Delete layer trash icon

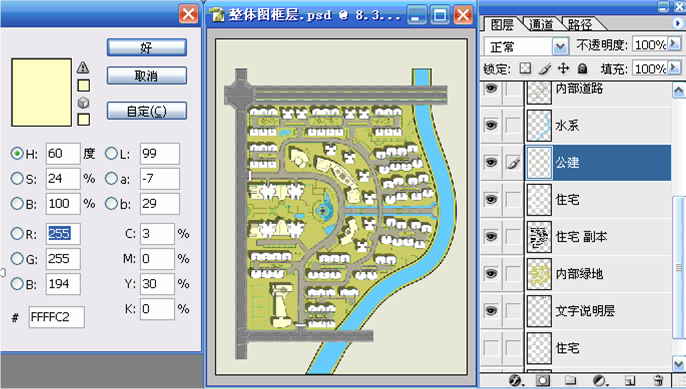coord(658,380)
